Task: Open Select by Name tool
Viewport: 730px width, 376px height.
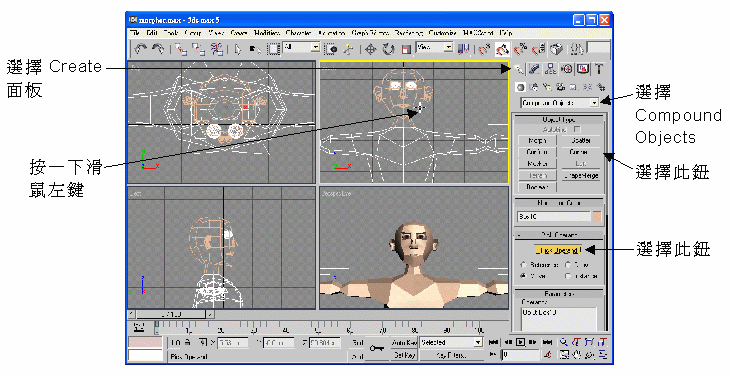Action: (x=255, y=49)
